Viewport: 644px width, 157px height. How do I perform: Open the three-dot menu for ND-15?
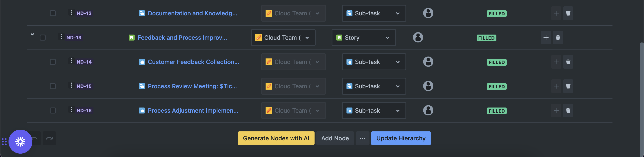72,86
